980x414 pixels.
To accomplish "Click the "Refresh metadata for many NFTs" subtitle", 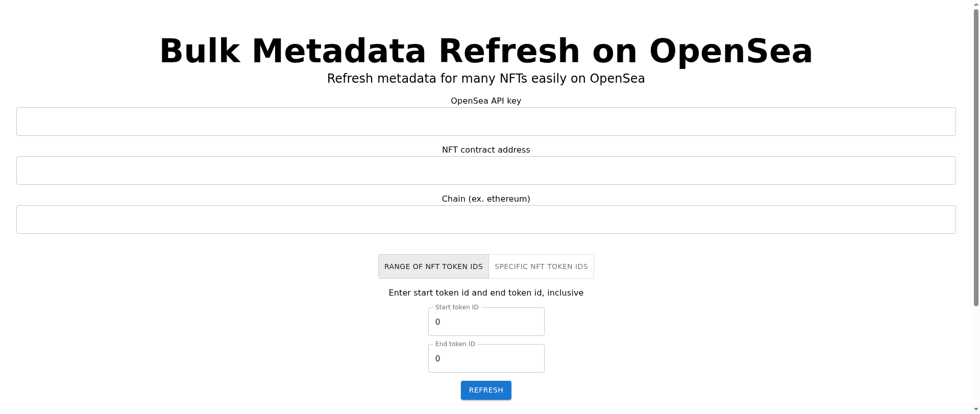I will click(x=486, y=79).
